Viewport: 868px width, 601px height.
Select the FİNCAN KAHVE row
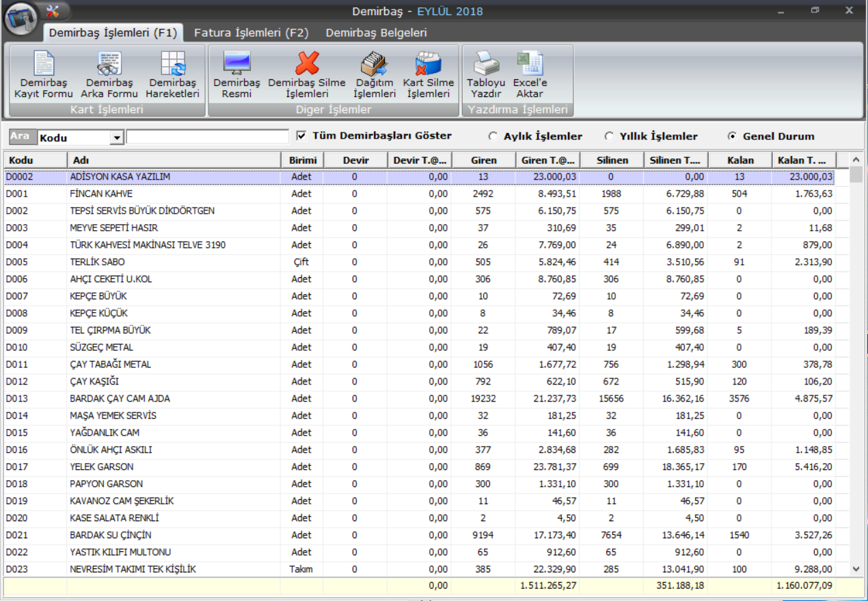[101, 194]
